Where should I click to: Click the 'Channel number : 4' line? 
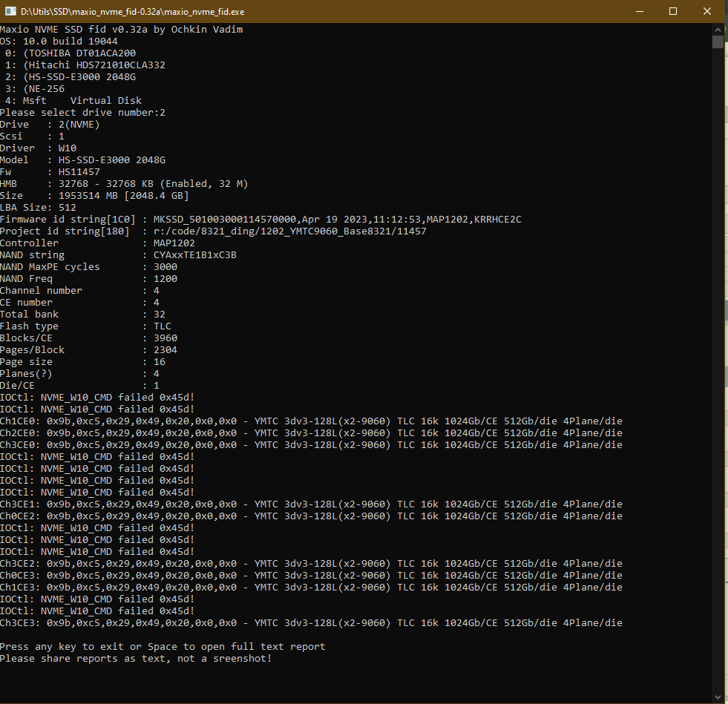click(79, 291)
